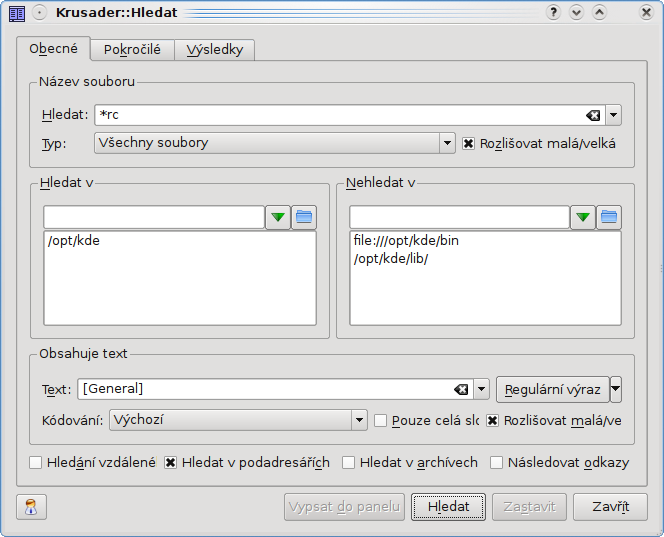Open the Typ combo box Všechny soubory
Screen dimensions: 664x537
tap(275, 143)
